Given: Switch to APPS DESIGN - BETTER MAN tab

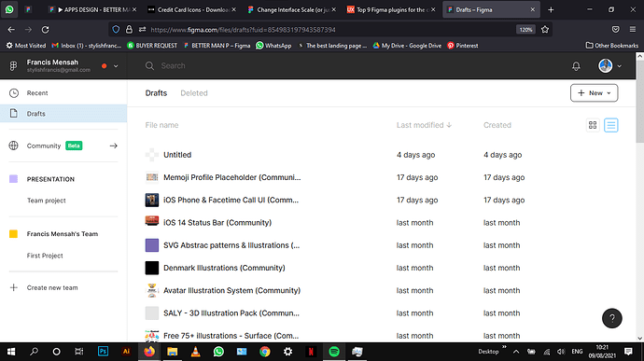Looking at the screenshot, I should pyautogui.click(x=92, y=9).
